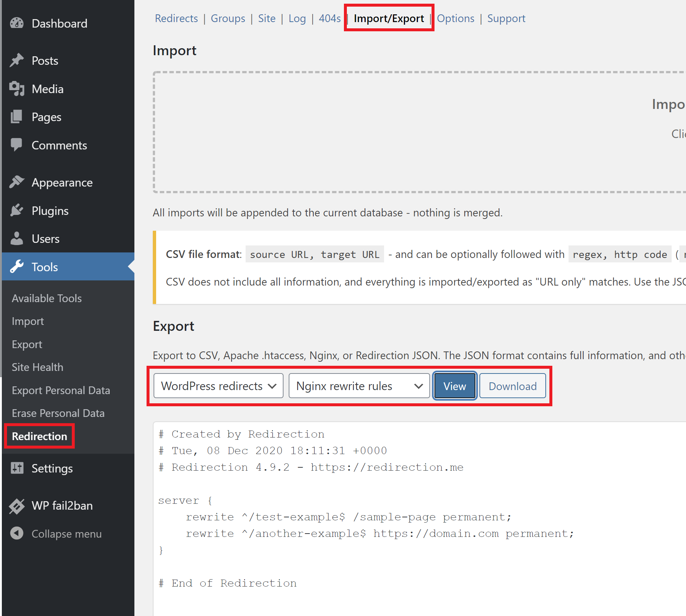Select the Tools menu item
This screenshot has width=686, height=616.
[68, 267]
